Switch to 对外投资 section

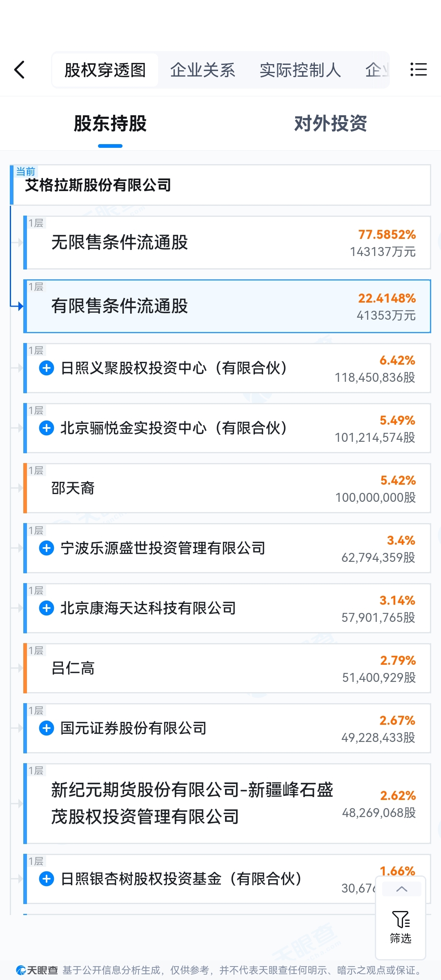point(330,123)
